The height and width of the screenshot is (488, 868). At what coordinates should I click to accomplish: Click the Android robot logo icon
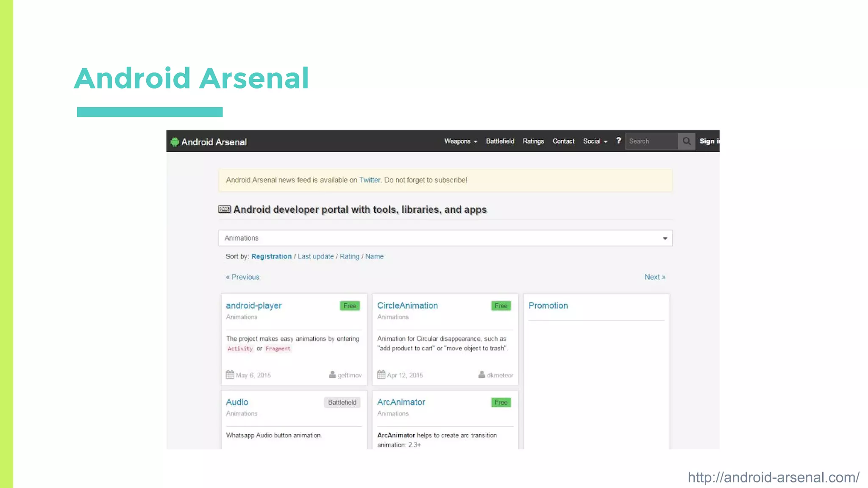[175, 142]
